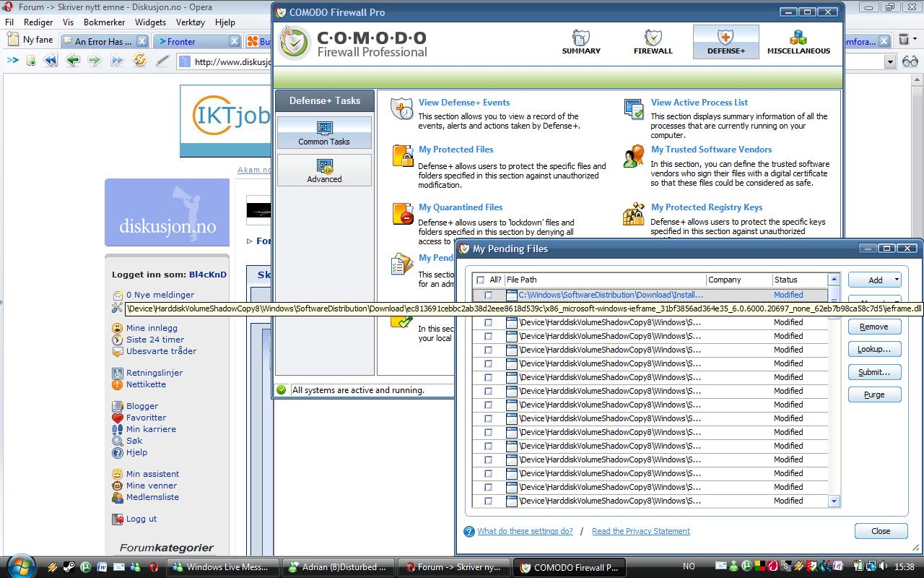Open the Add button dropdown arrow
Screen dimensions: 924x578
897,280
